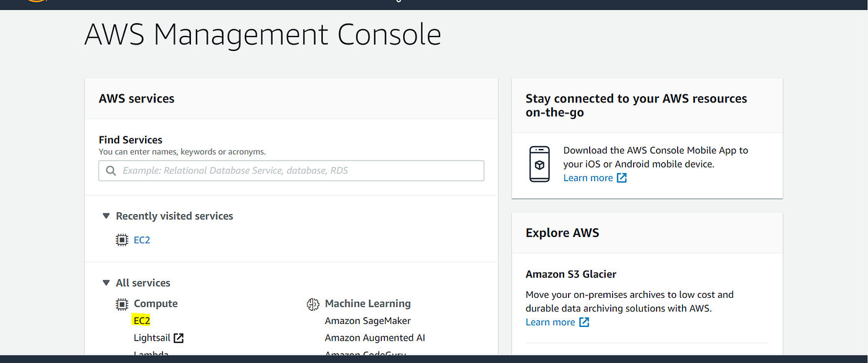
Task: Click the Machine Learning category heading
Action: coord(368,303)
